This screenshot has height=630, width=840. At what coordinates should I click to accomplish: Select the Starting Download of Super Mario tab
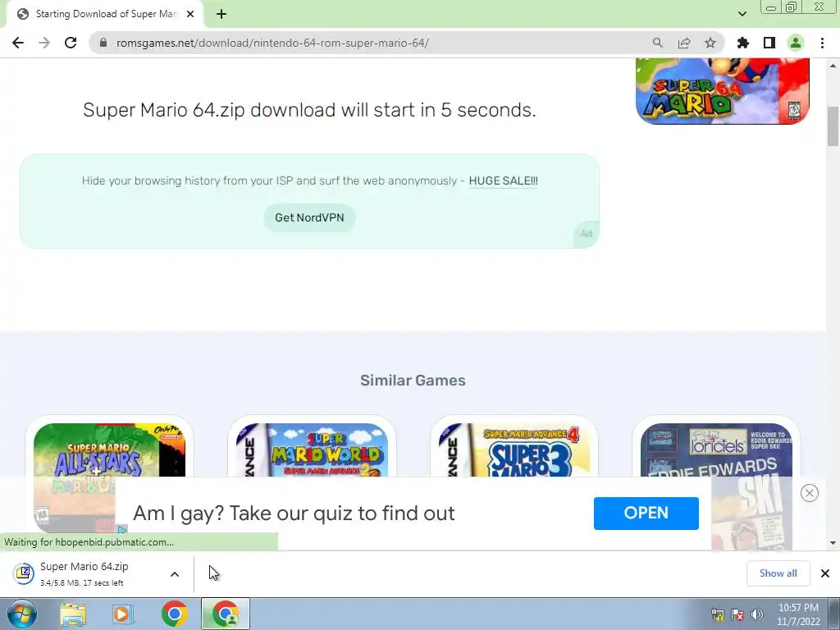click(x=104, y=15)
